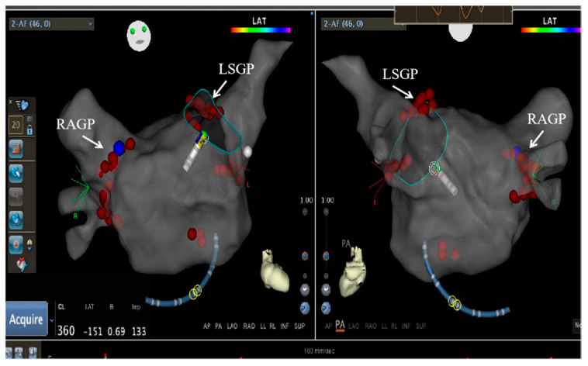Viewport: 588px width, 366px height.
Task: Click the head orientation face icon, left view
Action: point(139,36)
